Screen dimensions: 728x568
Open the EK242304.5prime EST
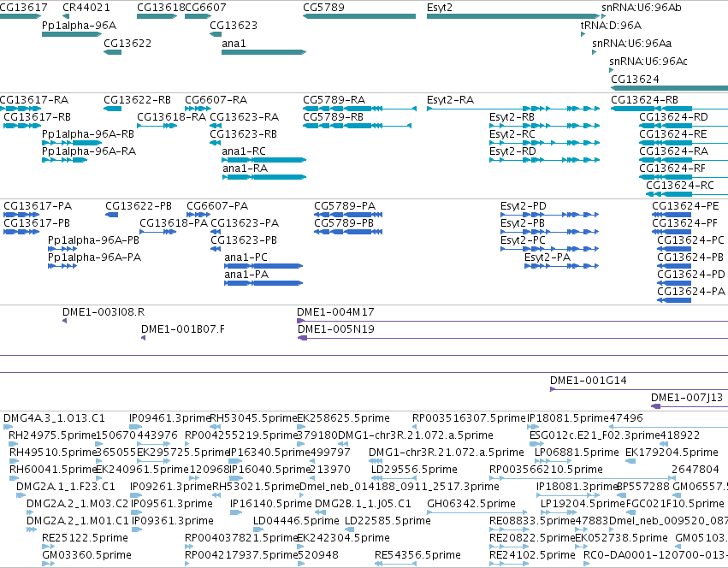(x=301, y=547)
